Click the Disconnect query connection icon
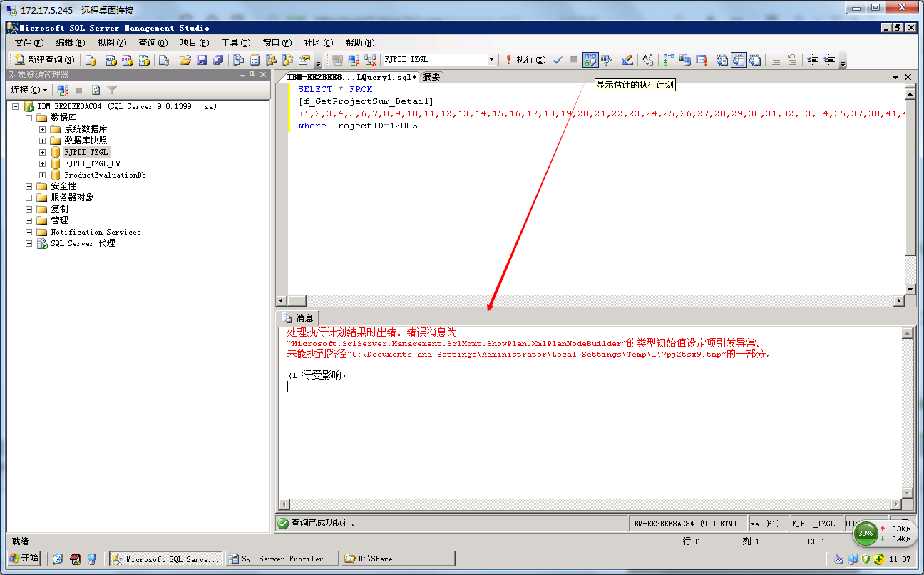924x575 pixels. [x=354, y=60]
